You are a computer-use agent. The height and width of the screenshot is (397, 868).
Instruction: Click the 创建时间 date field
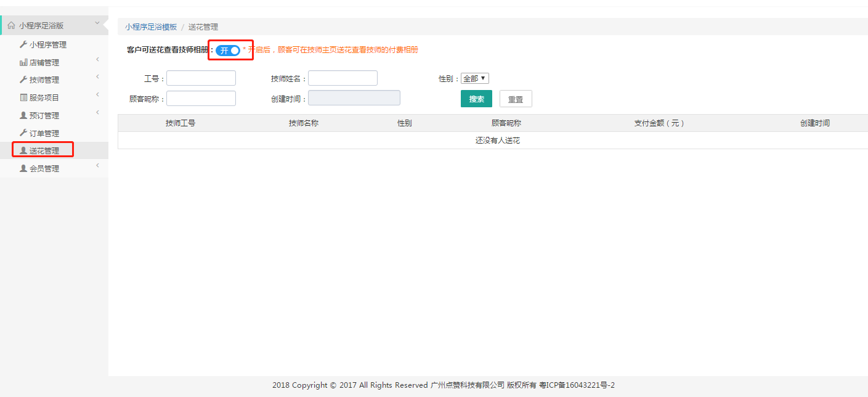(354, 98)
